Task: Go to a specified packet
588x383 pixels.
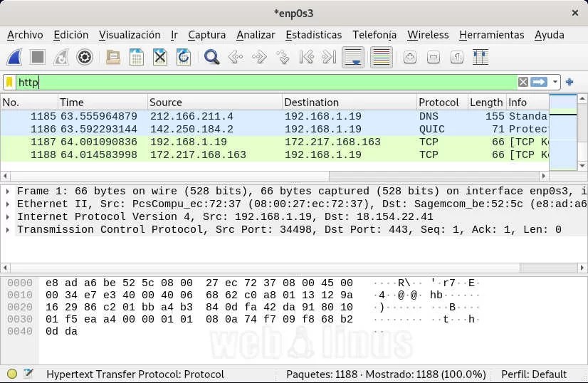Action: click(283, 58)
